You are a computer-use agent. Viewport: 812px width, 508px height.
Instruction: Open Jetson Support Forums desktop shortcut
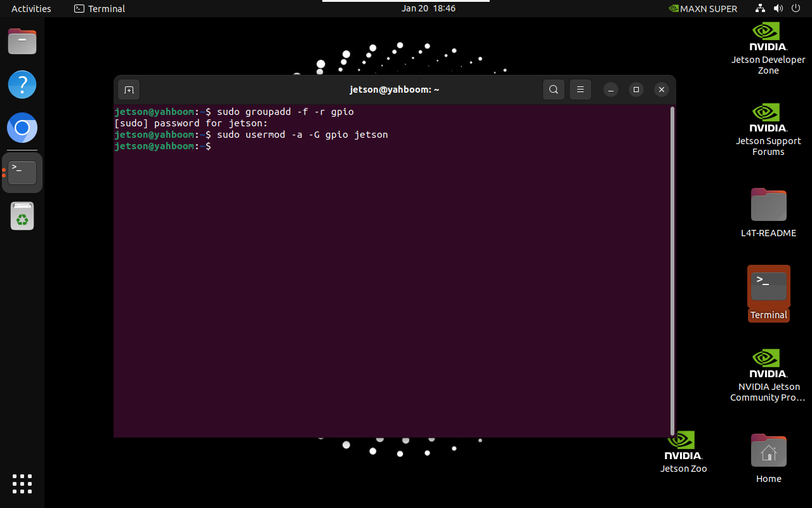[768, 130]
